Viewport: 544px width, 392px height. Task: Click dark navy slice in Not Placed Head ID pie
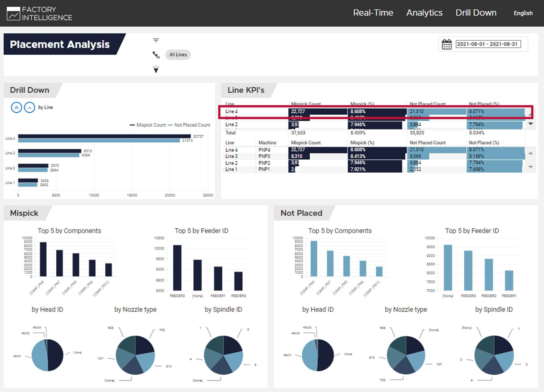[x=326, y=355]
